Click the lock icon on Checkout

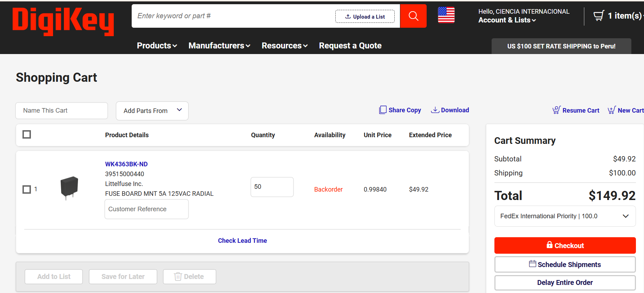pyautogui.click(x=550, y=245)
